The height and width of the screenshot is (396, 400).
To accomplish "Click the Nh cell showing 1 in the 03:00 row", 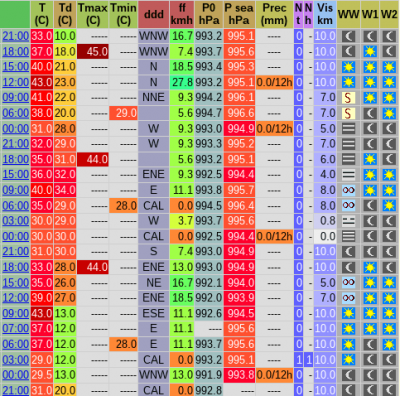I will coord(308,360).
